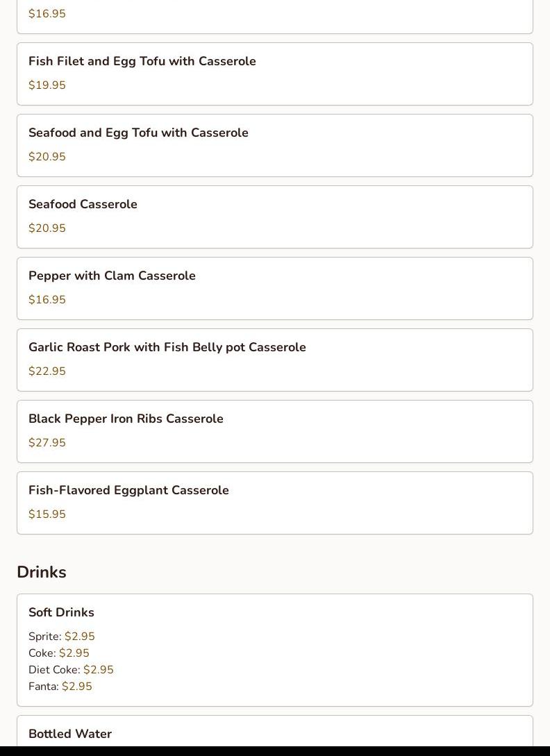
Task: Click the price under Seafood Casserole
Action: (47, 228)
